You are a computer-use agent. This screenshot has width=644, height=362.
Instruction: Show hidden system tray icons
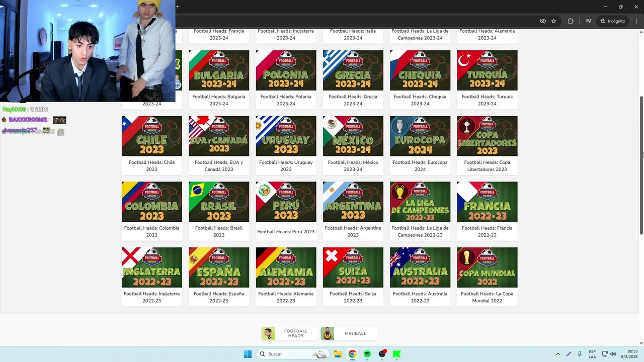click(558, 354)
